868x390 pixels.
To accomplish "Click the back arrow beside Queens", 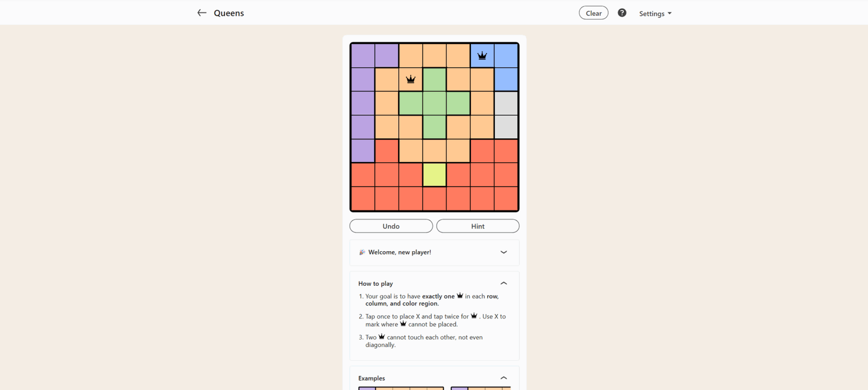I will pyautogui.click(x=202, y=12).
